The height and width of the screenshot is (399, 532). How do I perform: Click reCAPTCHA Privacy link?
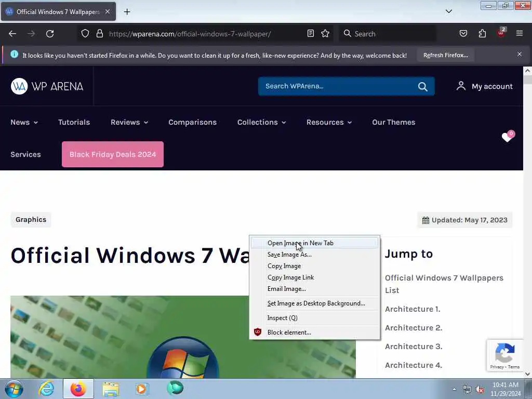[497, 367]
